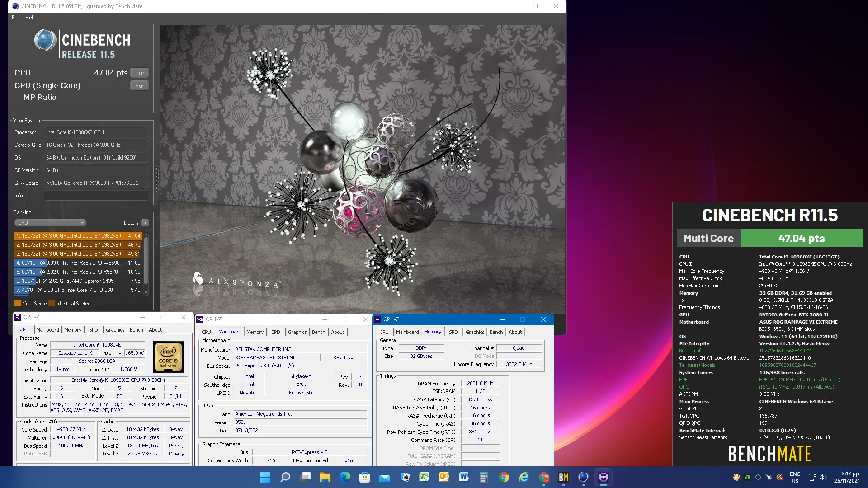
Task: Click the Southbridge X299 field in CPU-Z
Action: [301, 385]
